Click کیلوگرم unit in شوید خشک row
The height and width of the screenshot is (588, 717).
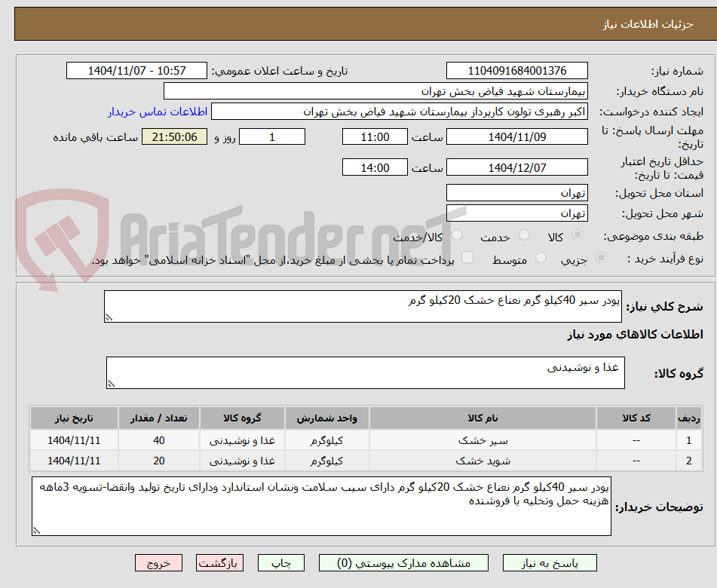click(x=326, y=461)
